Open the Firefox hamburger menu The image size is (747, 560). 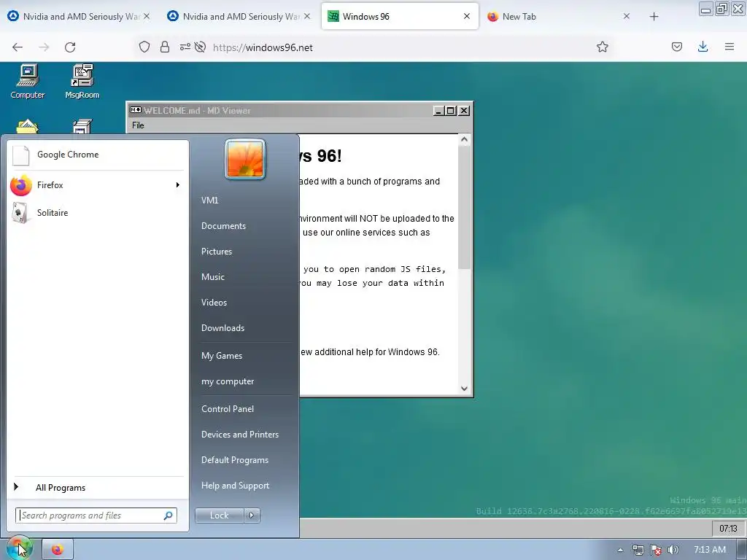coord(729,47)
